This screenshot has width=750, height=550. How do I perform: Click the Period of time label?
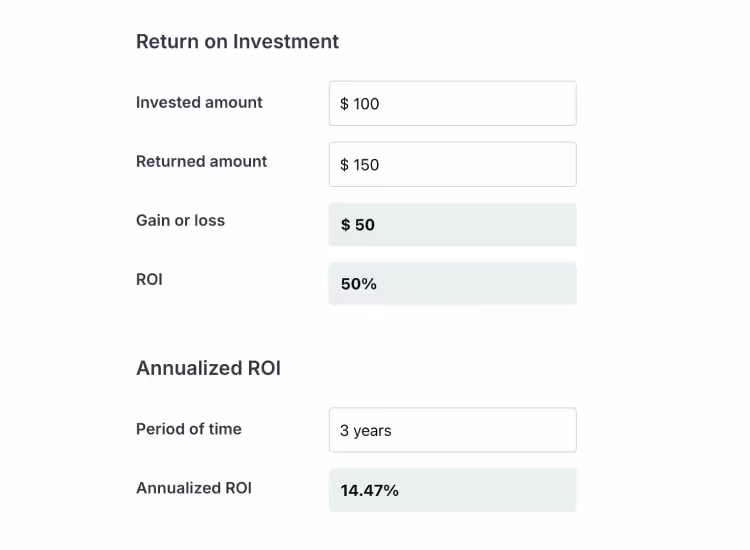tap(188, 429)
